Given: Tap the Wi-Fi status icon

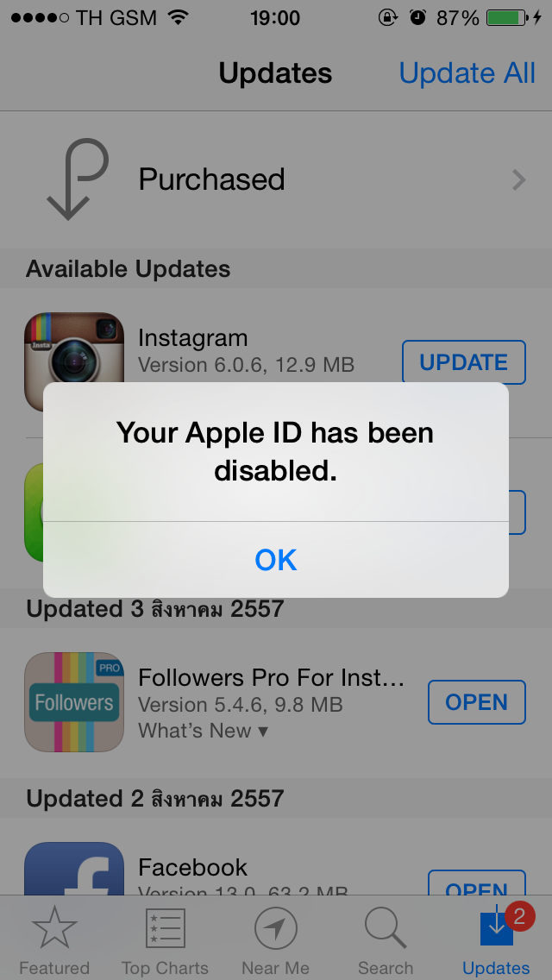Looking at the screenshot, I should click(x=179, y=17).
